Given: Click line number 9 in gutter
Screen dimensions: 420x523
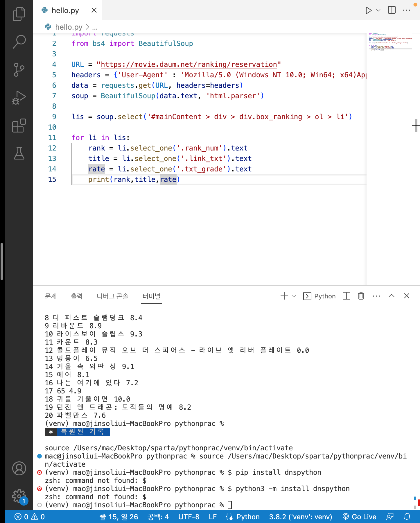Looking at the screenshot, I should pos(54,117).
